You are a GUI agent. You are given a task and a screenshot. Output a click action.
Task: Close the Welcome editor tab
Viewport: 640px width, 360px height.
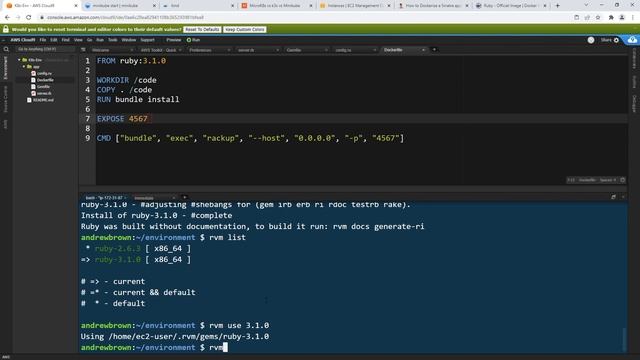[131, 50]
